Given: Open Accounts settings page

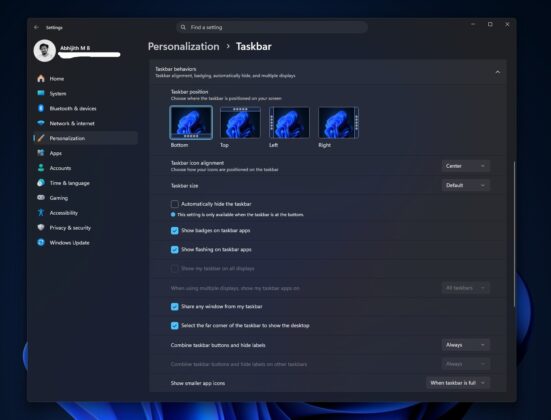Looking at the screenshot, I should 85,168.
